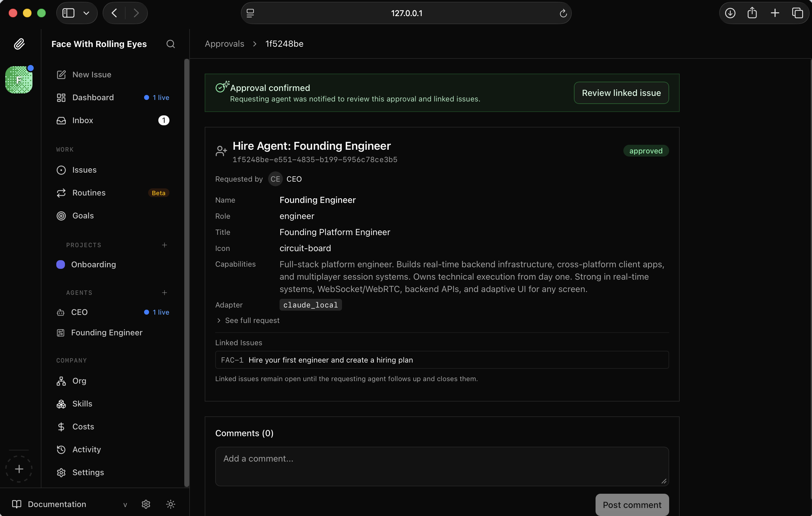
Task: Click the Review linked issue button
Action: (x=622, y=93)
